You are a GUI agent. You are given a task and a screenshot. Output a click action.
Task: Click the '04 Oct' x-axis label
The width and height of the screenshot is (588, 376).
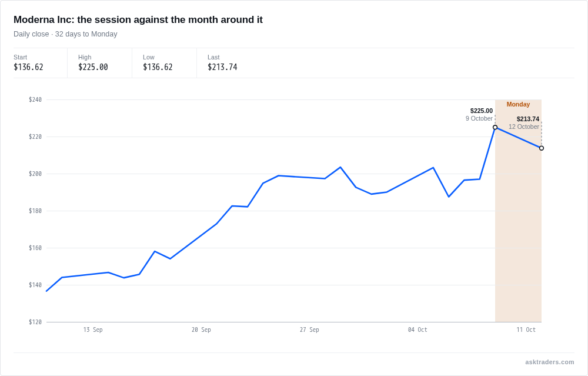tap(417, 330)
